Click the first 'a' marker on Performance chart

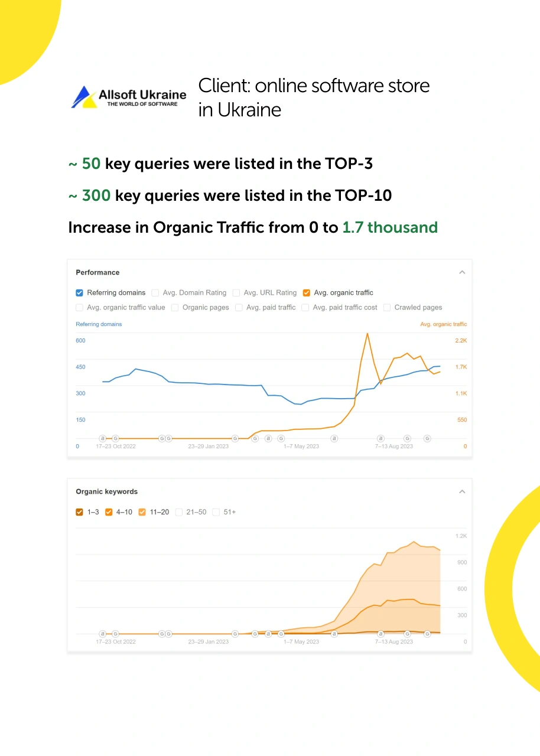click(103, 438)
